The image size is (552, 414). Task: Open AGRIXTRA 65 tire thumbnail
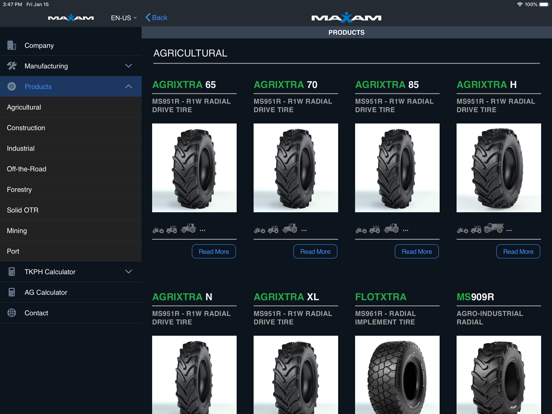tap(194, 168)
